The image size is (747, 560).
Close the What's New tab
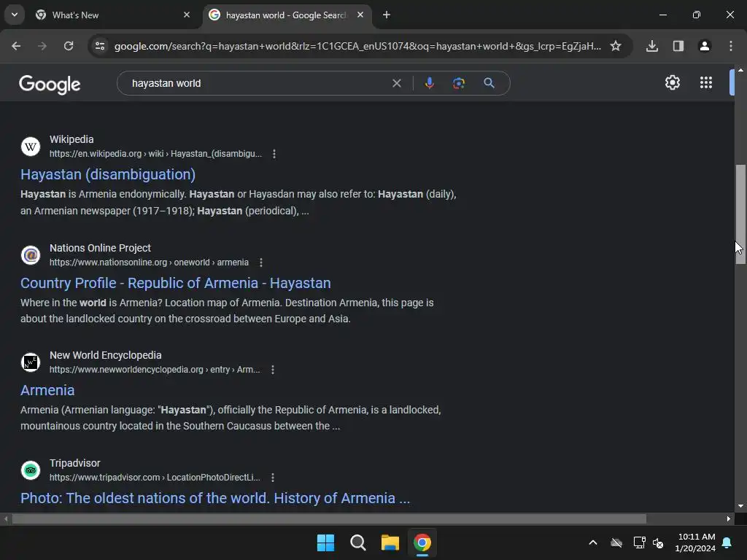pos(187,15)
